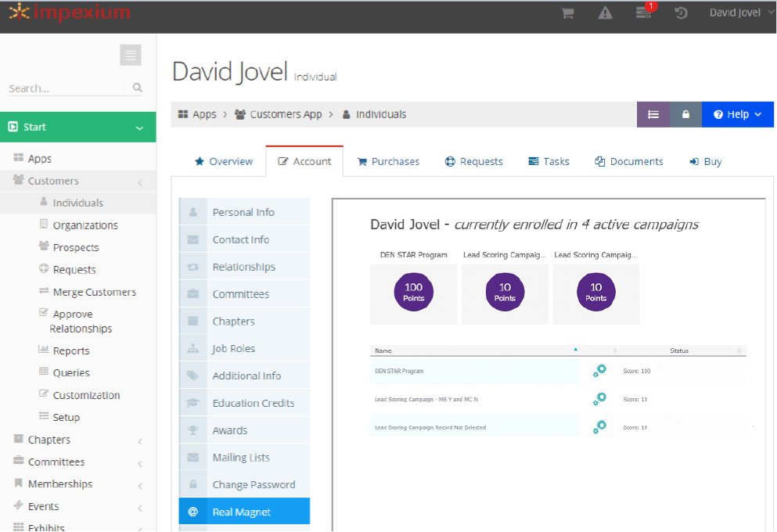
Task: Select the Account tab
Action: (304, 161)
